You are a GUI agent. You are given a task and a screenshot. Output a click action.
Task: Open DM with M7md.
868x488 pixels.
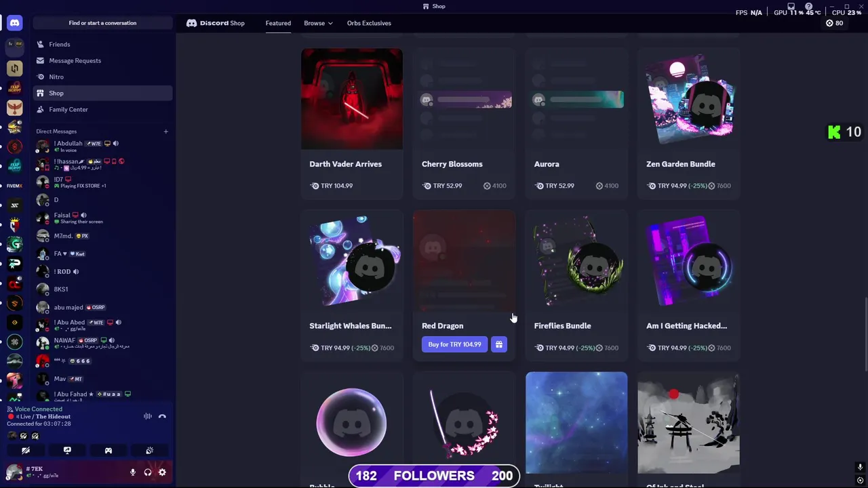click(102, 236)
